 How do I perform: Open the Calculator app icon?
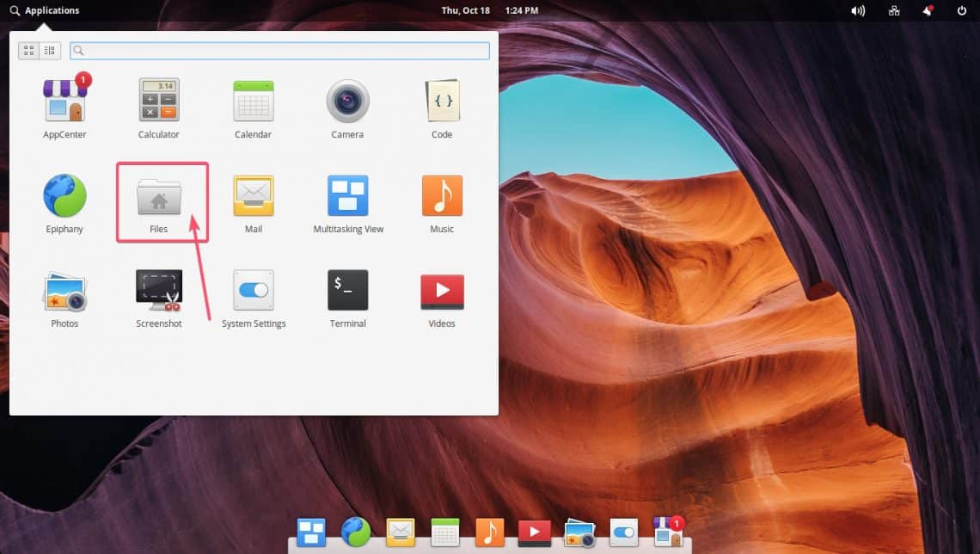pos(159,102)
